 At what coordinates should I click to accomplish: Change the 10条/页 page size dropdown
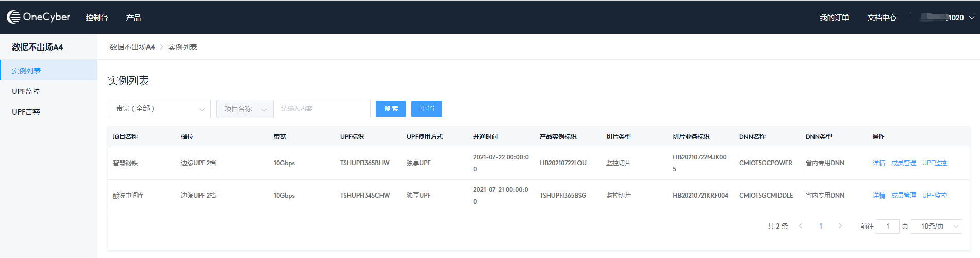(x=936, y=227)
